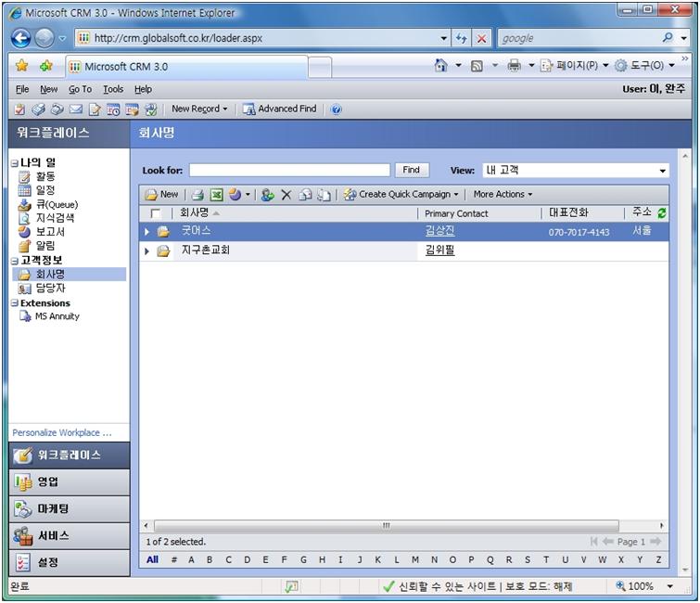This screenshot has width=700, height=603.
Task: Sort by 회사명 column header
Action: coord(194,212)
